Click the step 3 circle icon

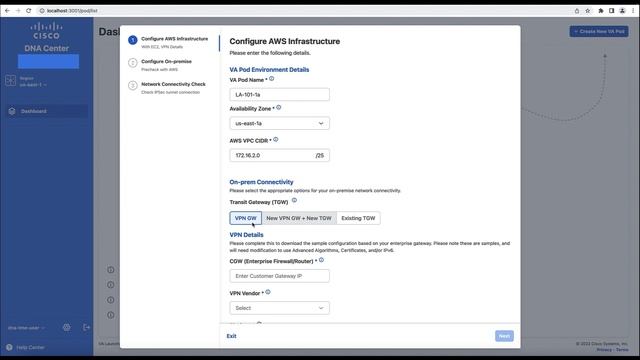coord(133,85)
